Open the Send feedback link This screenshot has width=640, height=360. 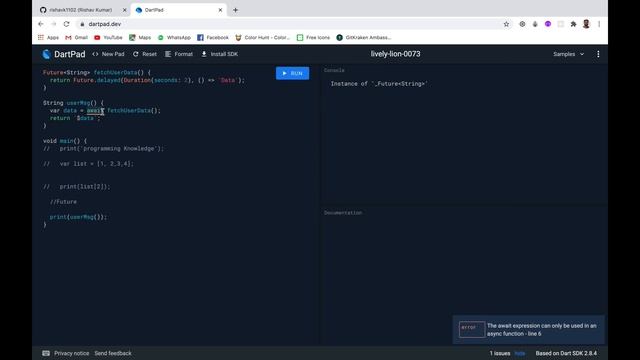113,353
